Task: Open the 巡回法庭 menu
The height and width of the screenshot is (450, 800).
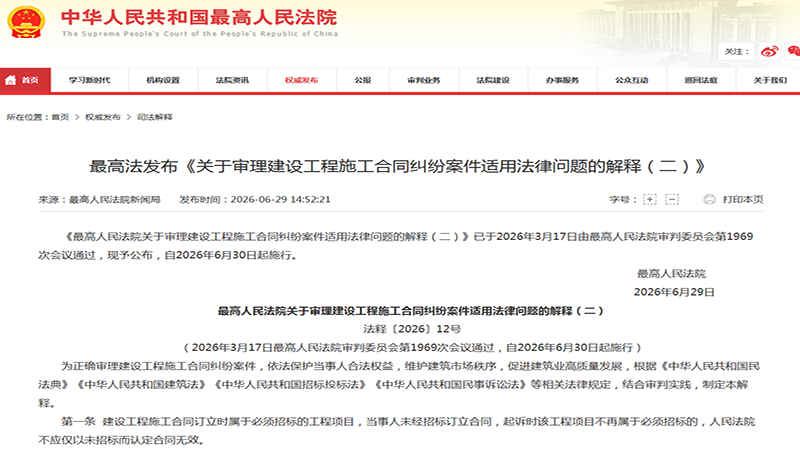Action: 701,80
